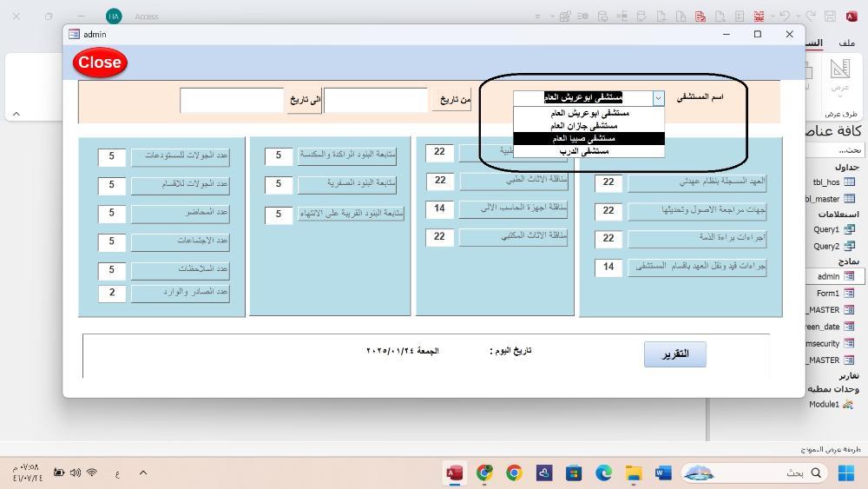Click the من تاريخ button

coord(451,100)
